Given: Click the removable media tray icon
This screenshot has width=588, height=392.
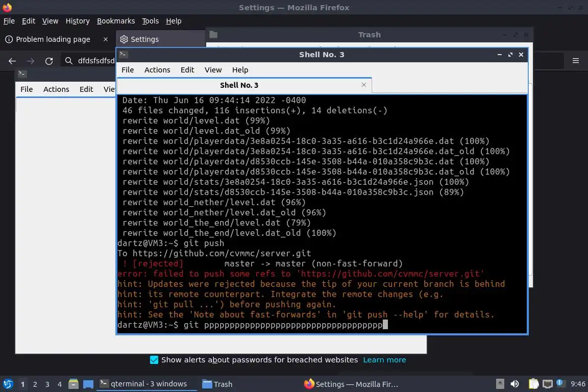Looking at the screenshot, I should click(x=500, y=384).
